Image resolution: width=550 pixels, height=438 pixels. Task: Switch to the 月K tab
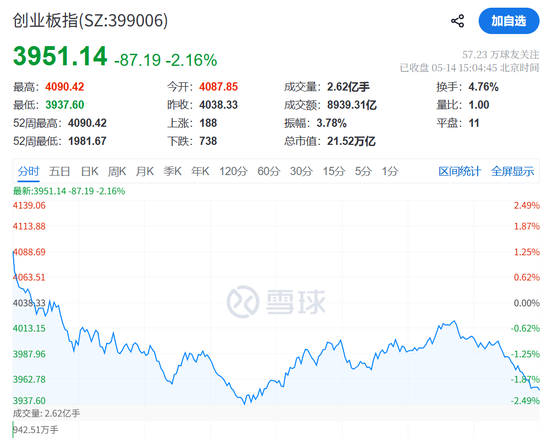(145, 171)
